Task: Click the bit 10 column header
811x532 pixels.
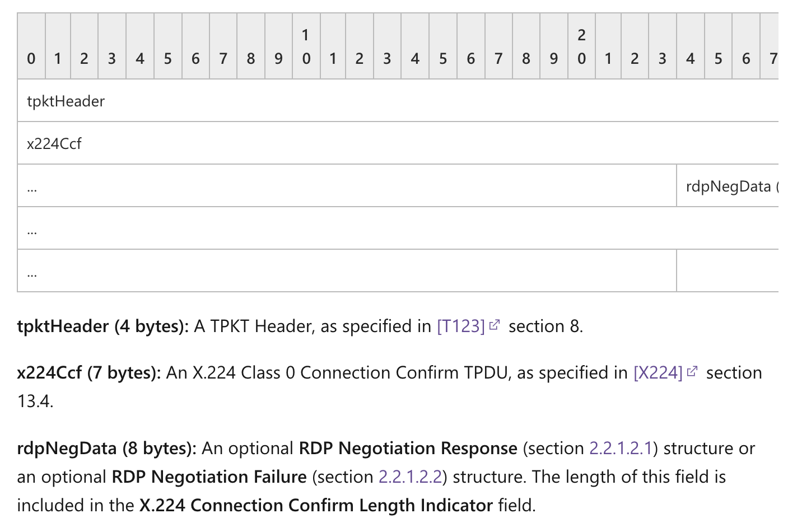Action: pos(306,46)
